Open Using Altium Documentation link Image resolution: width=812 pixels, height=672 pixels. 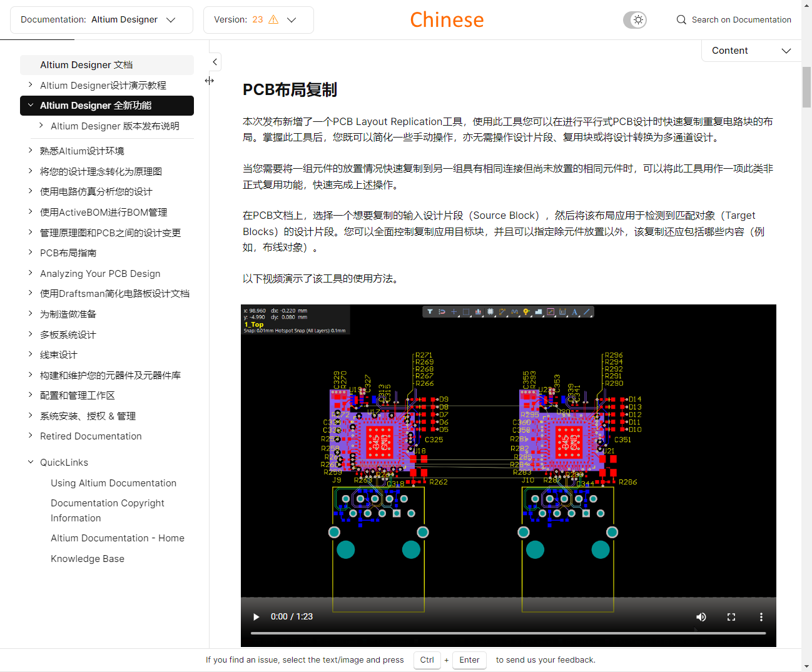point(113,483)
